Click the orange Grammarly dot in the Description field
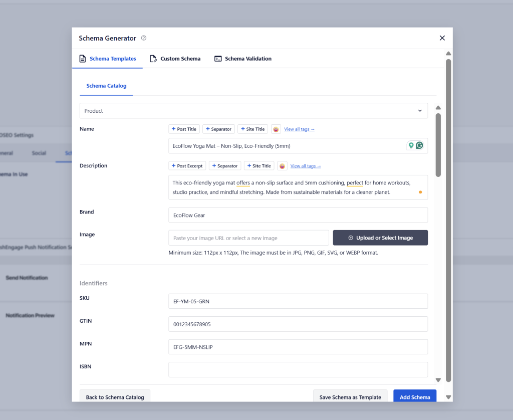Image resolution: width=513 pixels, height=420 pixels. point(420,191)
